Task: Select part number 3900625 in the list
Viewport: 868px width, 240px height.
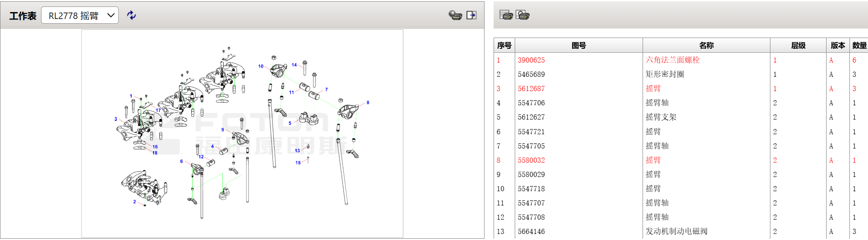Action: click(x=531, y=60)
